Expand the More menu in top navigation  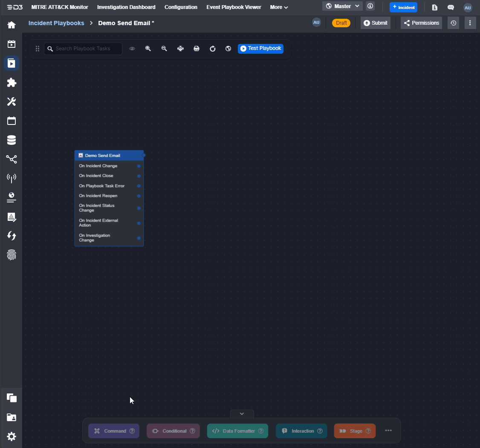(279, 7)
